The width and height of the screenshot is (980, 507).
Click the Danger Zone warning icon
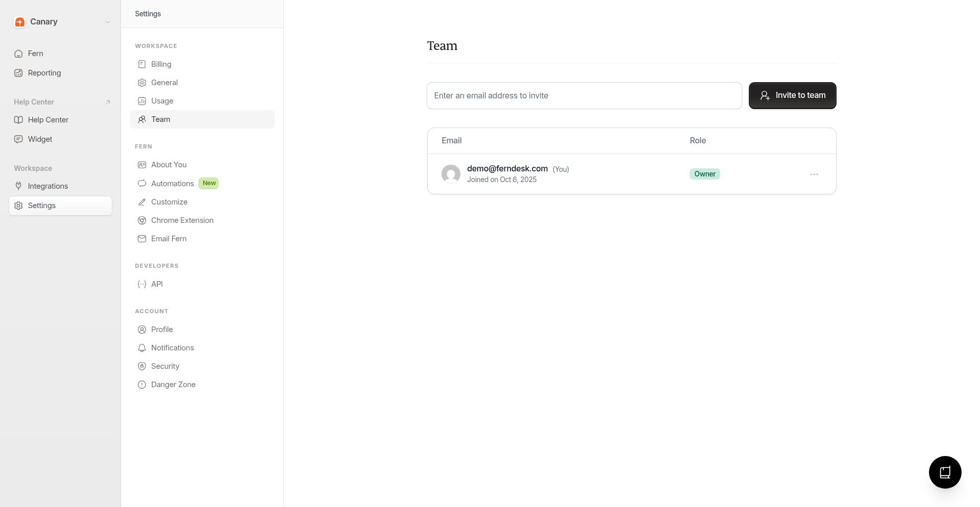[x=142, y=384]
